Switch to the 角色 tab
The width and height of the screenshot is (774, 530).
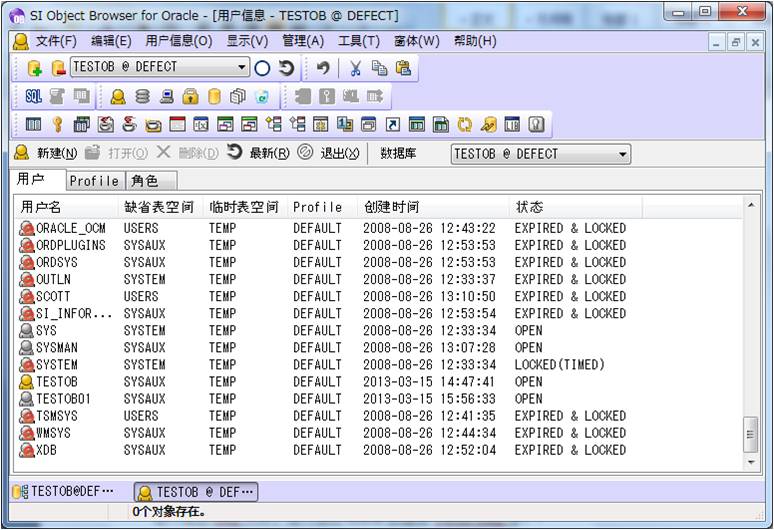[151, 181]
